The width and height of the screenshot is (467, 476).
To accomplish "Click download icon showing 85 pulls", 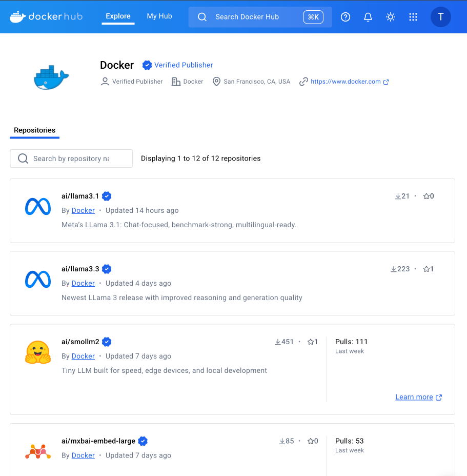I will (x=282, y=442).
